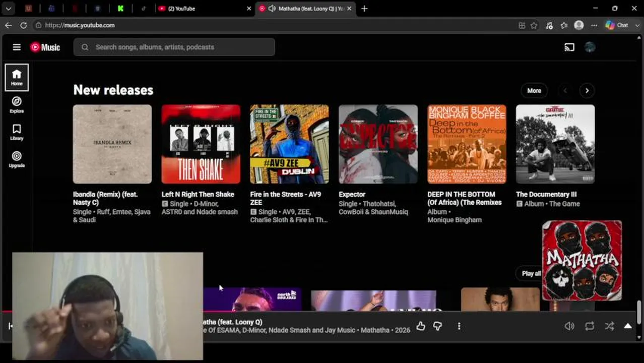Open the Copilot Chat button
Viewport: 644px width, 363px height.
click(x=617, y=25)
